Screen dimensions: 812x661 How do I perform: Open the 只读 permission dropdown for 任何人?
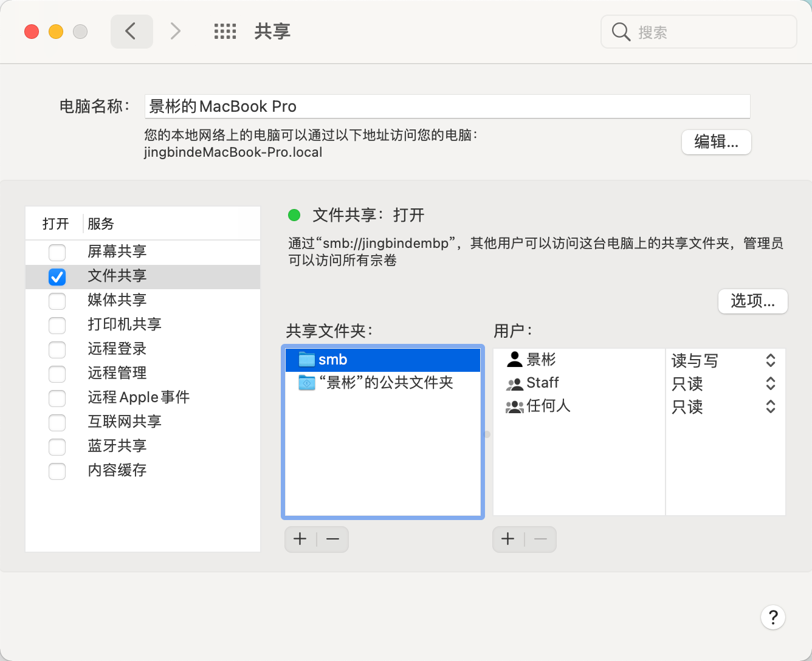click(x=770, y=407)
